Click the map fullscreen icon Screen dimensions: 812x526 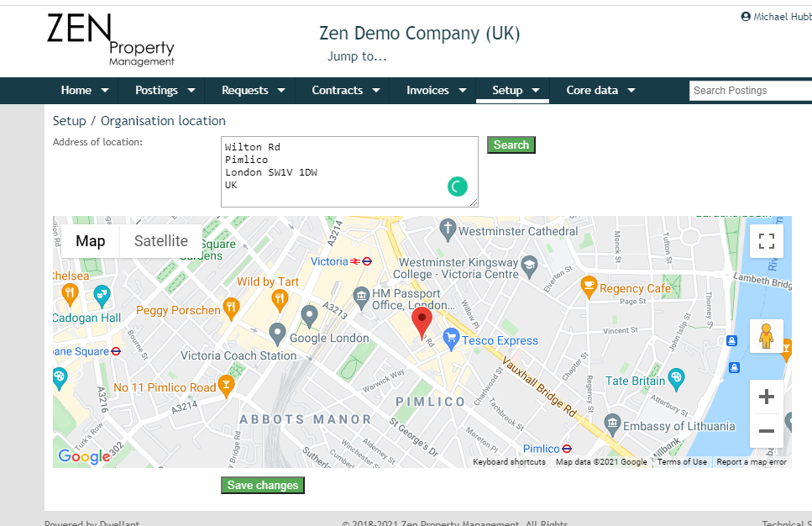tap(766, 240)
